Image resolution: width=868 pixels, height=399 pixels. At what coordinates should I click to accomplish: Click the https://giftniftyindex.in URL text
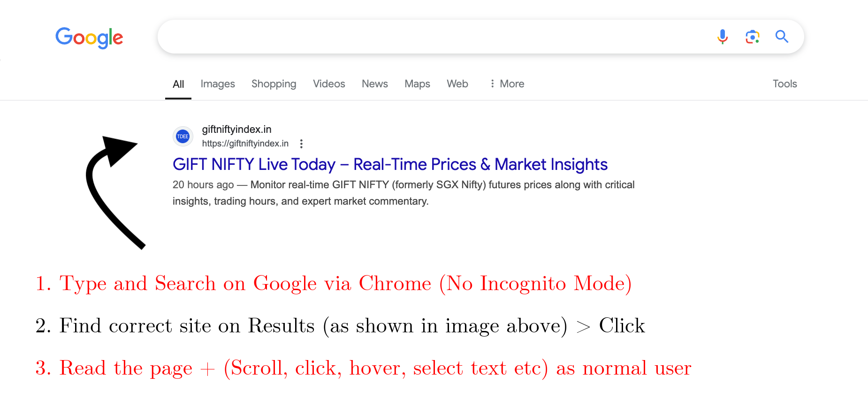(245, 144)
